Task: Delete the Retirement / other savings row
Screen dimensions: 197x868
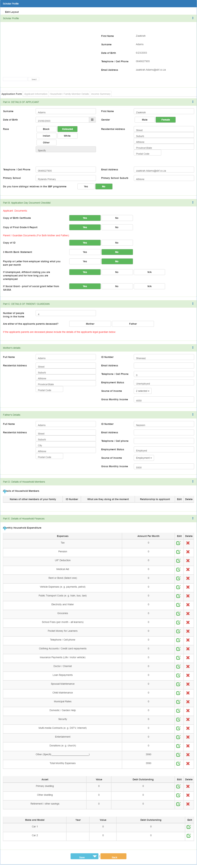Action: point(188,804)
